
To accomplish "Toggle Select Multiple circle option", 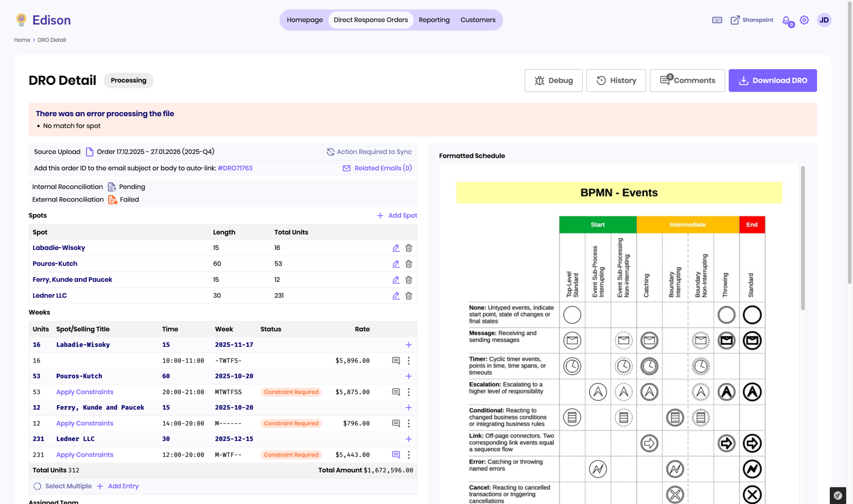I will pos(37,486).
